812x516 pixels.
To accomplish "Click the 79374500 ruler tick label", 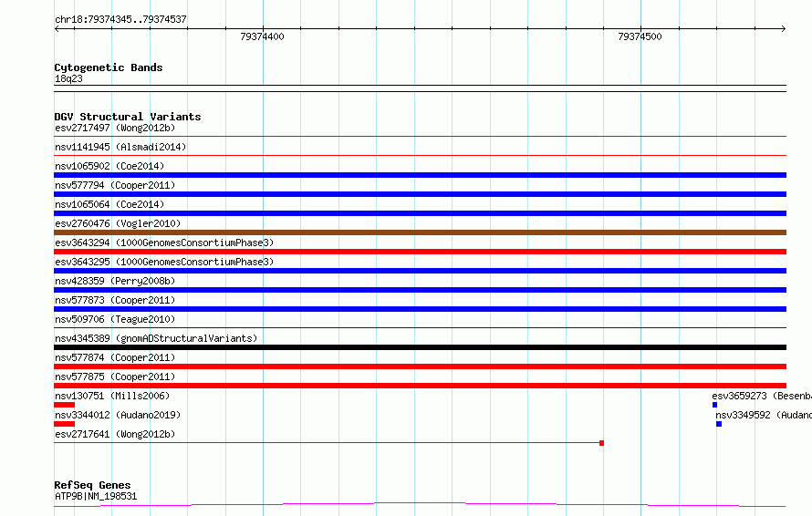I will (640, 36).
